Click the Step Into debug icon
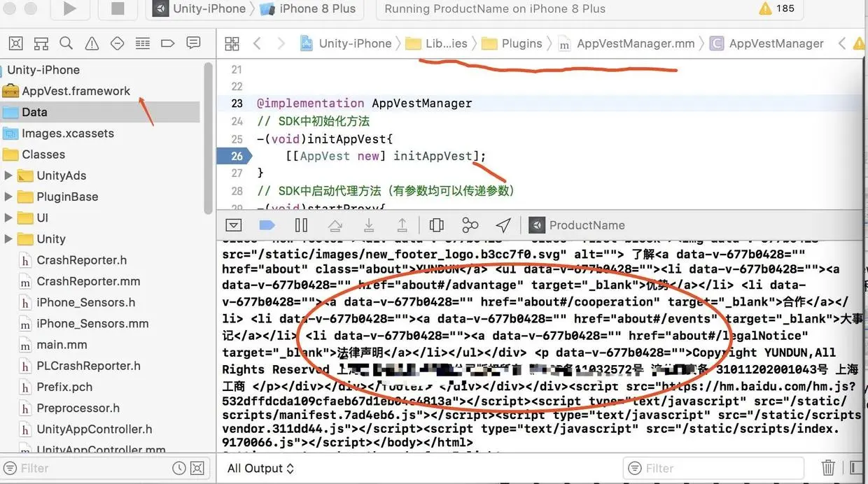 [x=369, y=225]
